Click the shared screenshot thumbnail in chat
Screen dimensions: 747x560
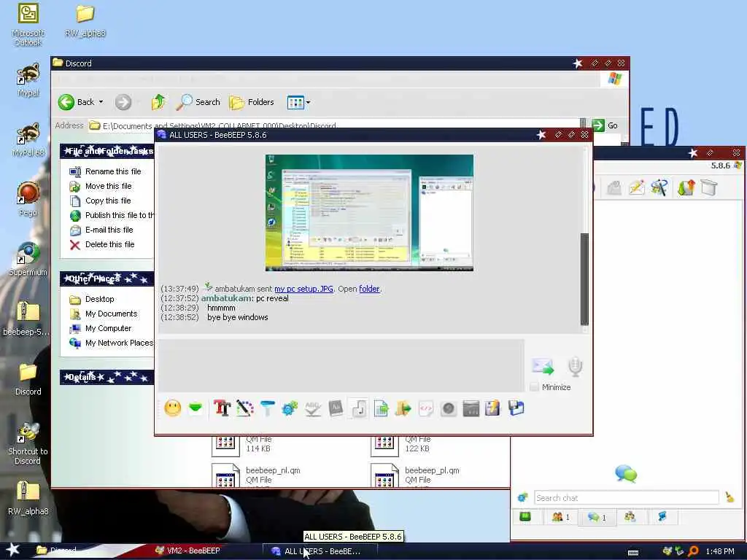(x=369, y=213)
